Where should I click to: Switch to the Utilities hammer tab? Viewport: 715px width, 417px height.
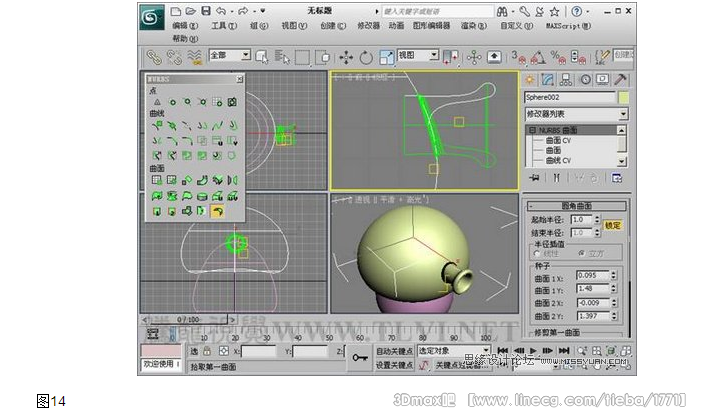(620, 80)
